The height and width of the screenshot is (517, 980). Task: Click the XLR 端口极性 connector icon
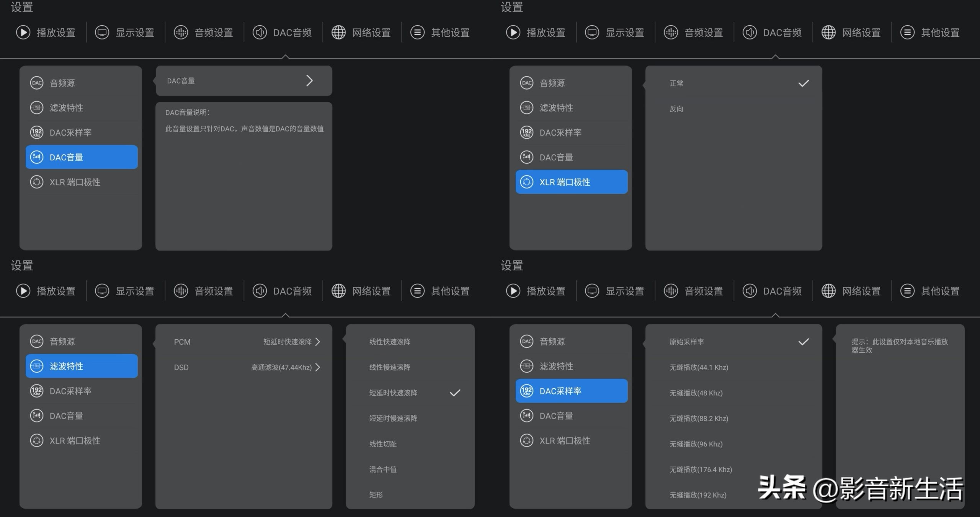click(x=37, y=182)
